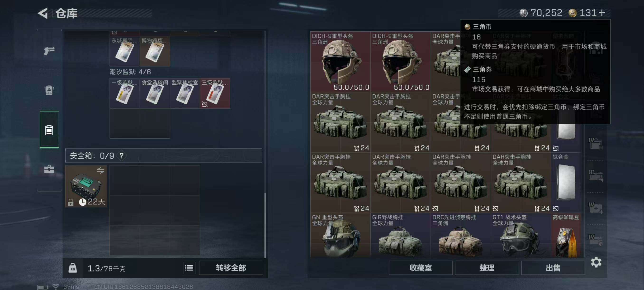Click the 整理 organize button
Image resolution: width=644 pixels, height=290 pixels.
pyautogui.click(x=487, y=268)
